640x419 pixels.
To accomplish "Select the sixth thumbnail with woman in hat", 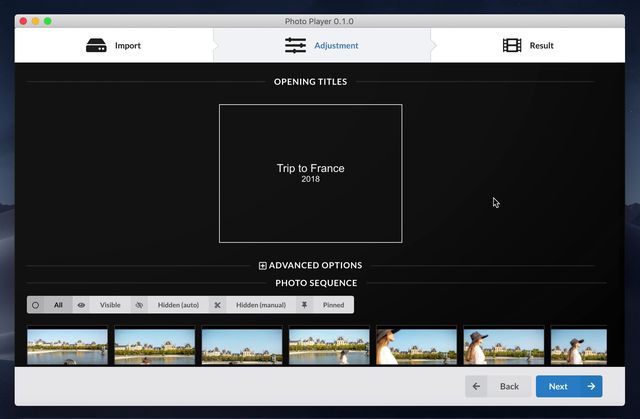I will [504, 346].
